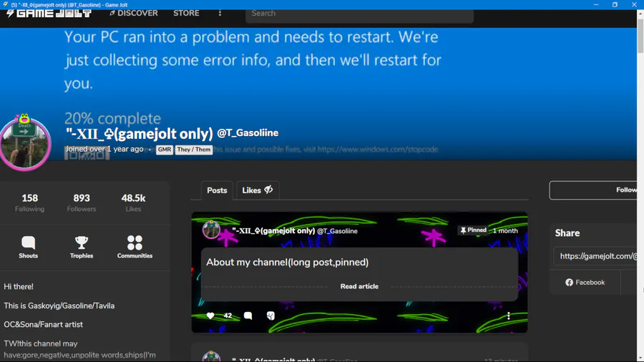Click 'Hi there!' bio text
Image resolution: width=644 pixels, height=362 pixels.
[x=19, y=286]
